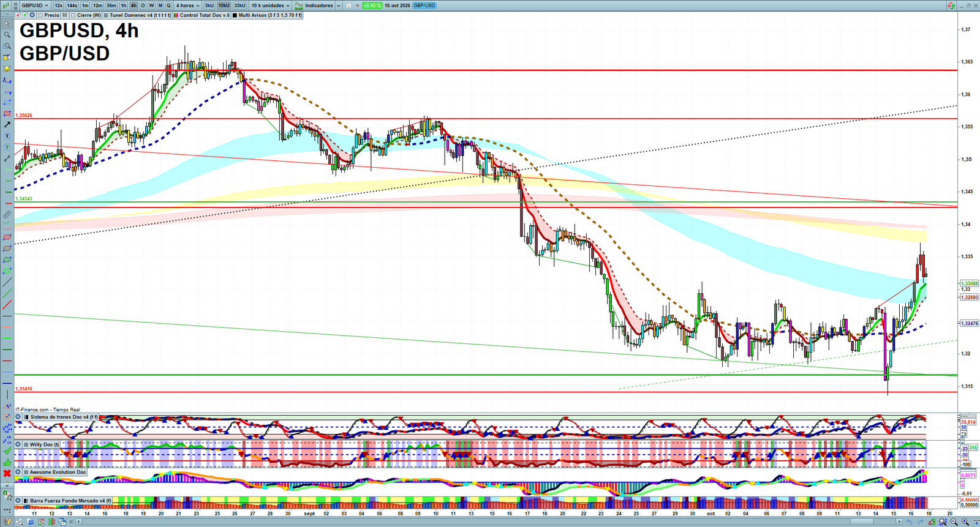Open the GBPUSD instrument dropdown
The height and width of the screenshot is (527, 980).
pos(34,6)
